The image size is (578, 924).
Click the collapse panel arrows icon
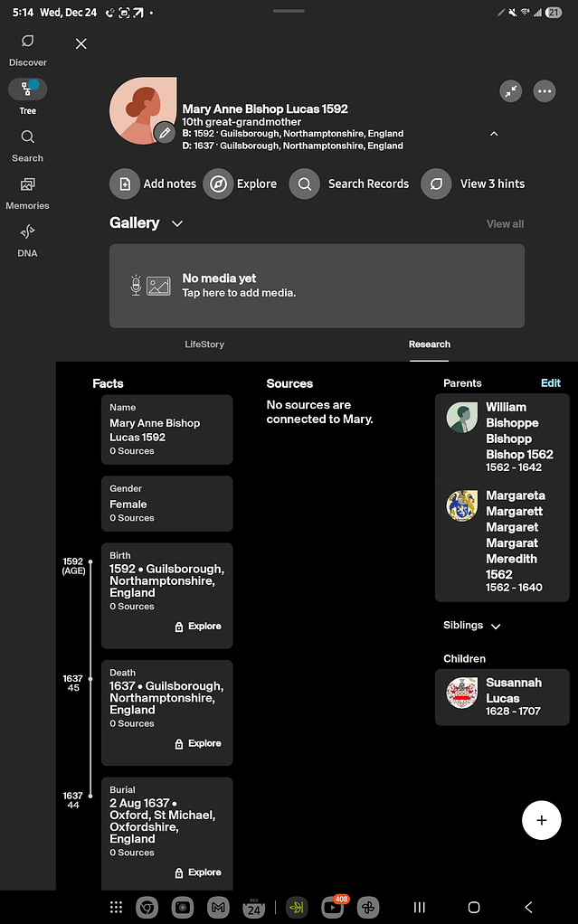[511, 91]
